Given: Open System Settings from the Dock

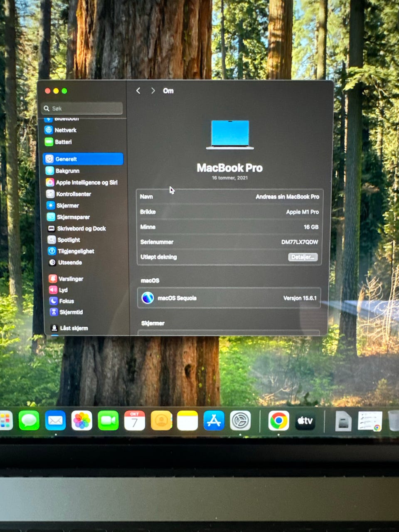Looking at the screenshot, I should click(241, 421).
